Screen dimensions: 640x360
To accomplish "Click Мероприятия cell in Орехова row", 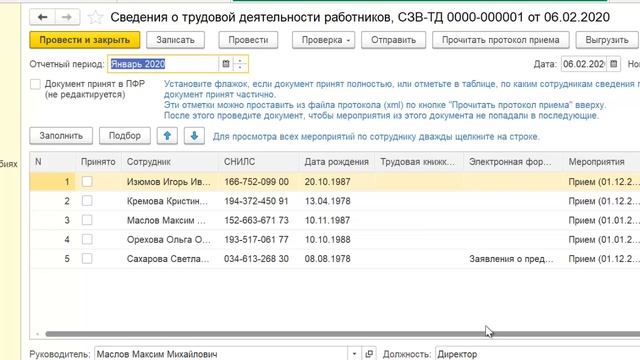I will tap(603, 239).
